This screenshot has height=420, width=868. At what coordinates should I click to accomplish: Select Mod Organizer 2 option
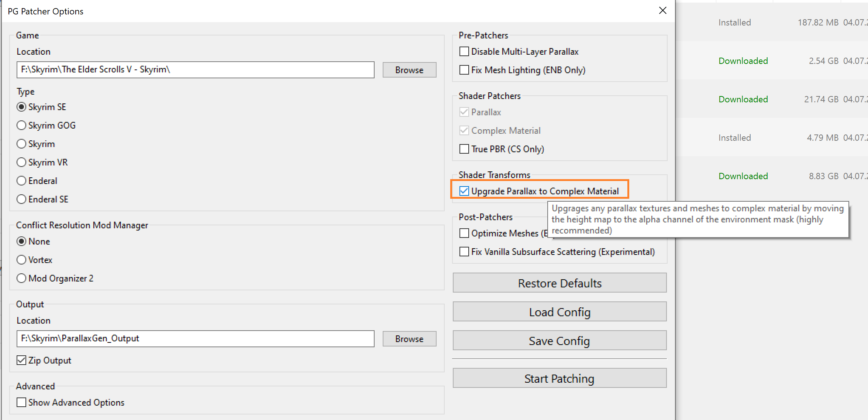22,279
